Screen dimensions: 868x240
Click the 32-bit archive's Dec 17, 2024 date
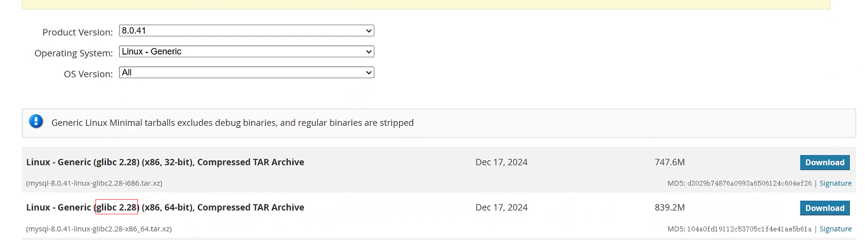pyautogui.click(x=501, y=162)
